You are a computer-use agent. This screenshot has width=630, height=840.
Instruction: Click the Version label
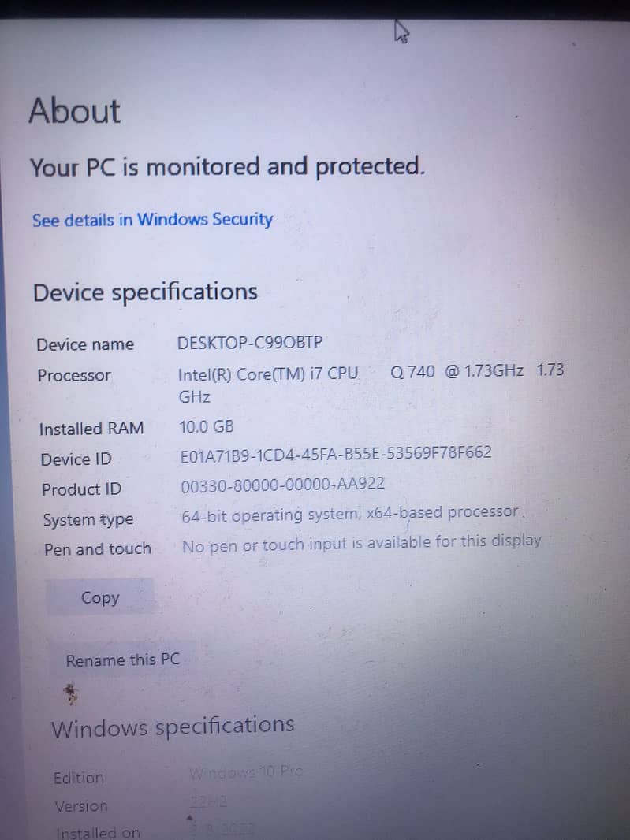81,805
